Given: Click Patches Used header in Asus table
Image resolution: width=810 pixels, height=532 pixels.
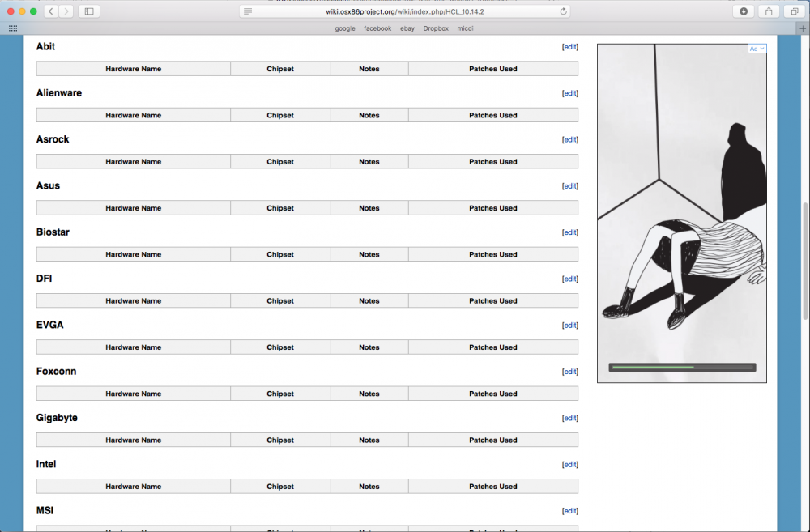Looking at the screenshot, I should (492, 208).
